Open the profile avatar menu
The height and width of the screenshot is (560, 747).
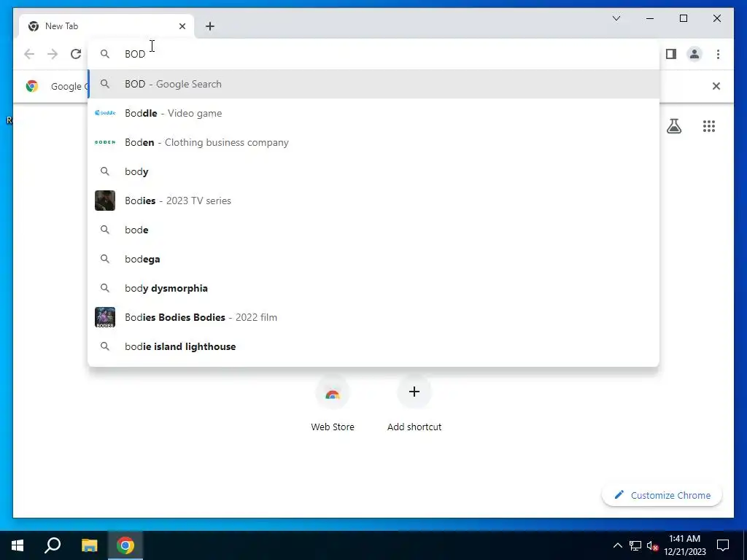[x=694, y=54]
